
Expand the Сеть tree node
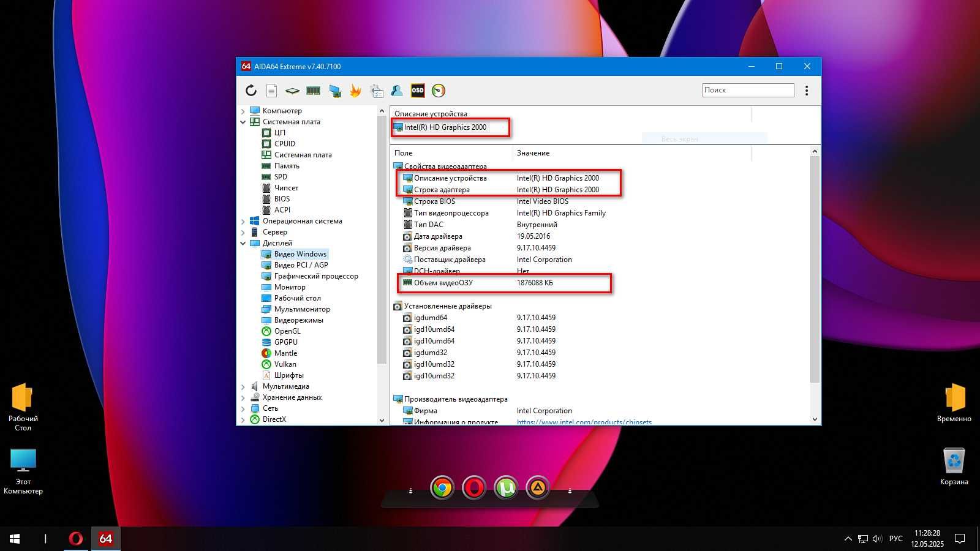coord(243,409)
